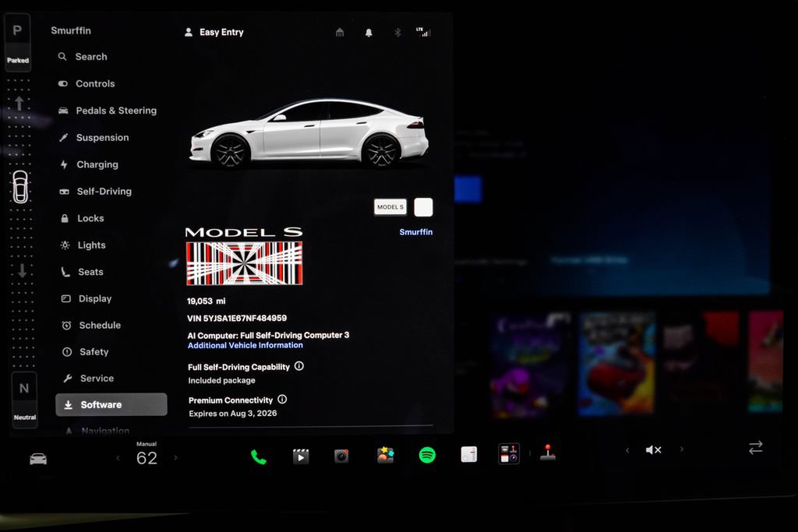This screenshot has width=798, height=532.
Task: Open Schedule settings
Action: pyautogui.click(x=91, y=325)
